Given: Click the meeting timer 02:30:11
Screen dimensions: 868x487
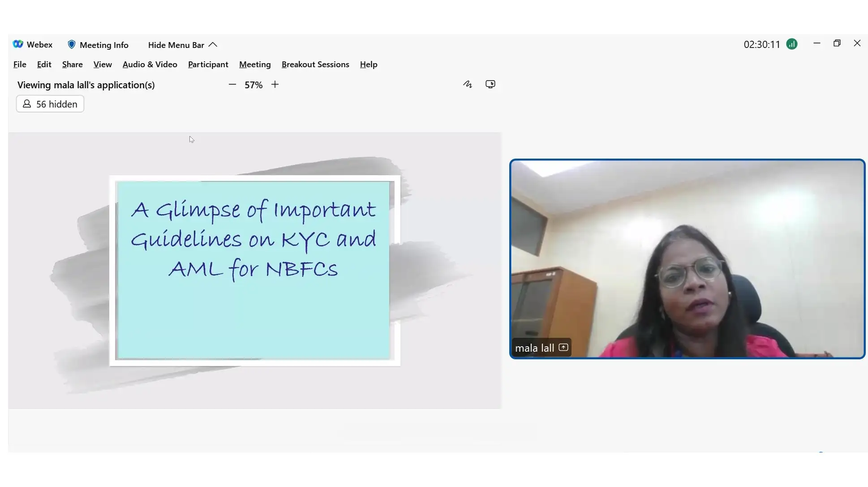Looking at the screenshot, I should 762,45.
